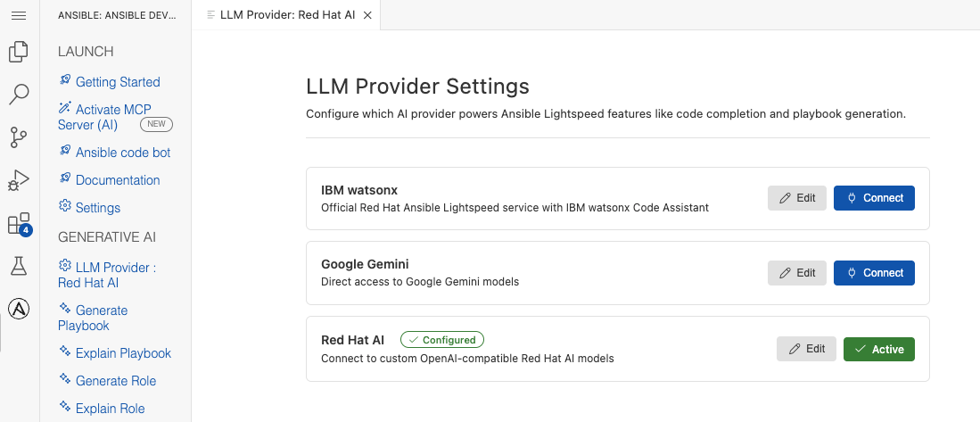
Task: Click the Active button for Red Hat AI
Action: coord(878,349)
